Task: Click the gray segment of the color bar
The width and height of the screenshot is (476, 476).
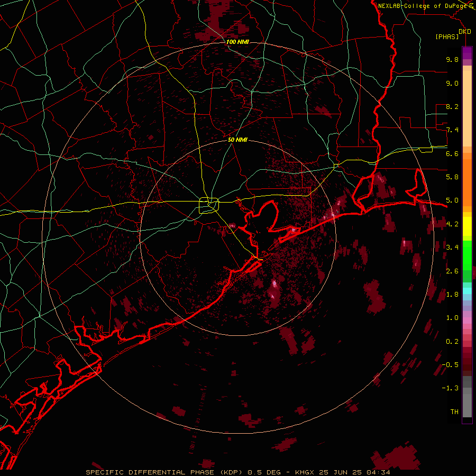Action: 467,396
